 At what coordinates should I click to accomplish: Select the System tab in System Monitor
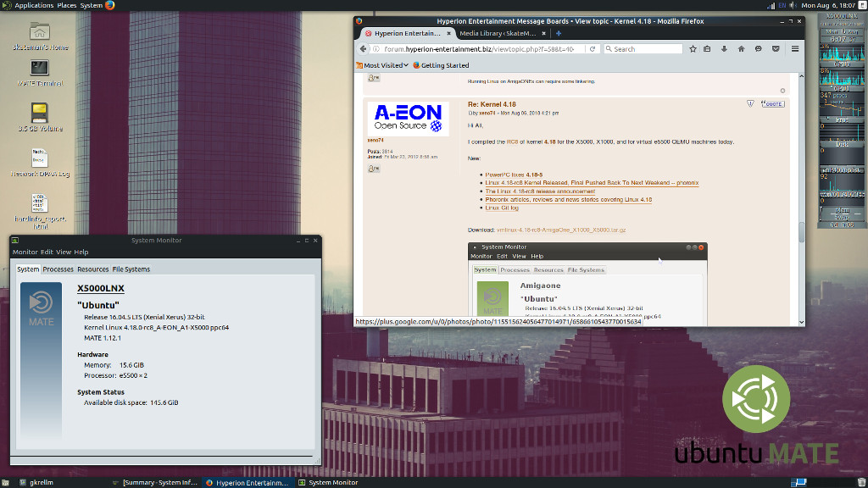point(28,269)
